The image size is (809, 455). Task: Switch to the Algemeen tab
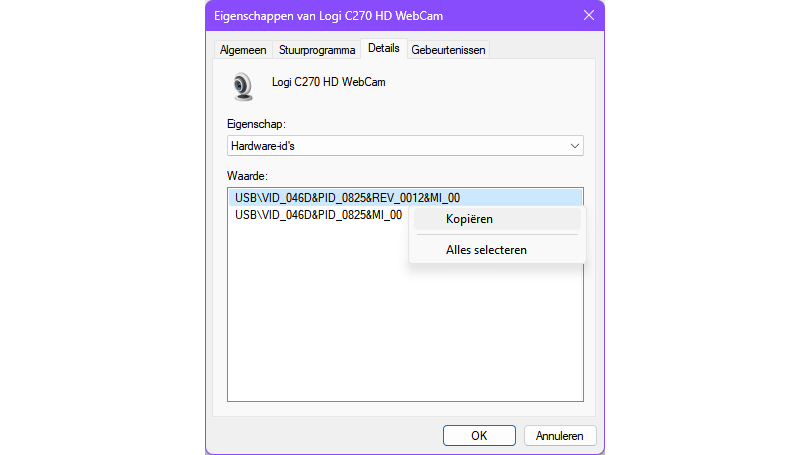[x=243, y=50]
